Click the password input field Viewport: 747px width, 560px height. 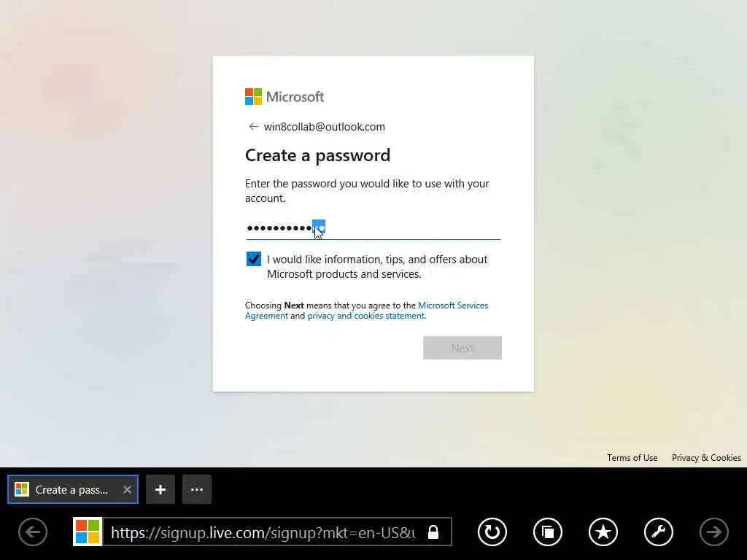click(x=373, y=228)
